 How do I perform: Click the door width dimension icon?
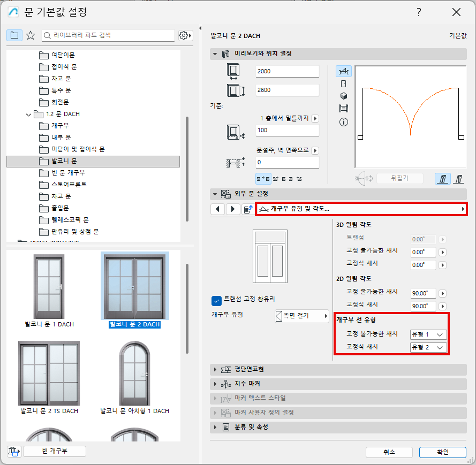coord(233,71)
